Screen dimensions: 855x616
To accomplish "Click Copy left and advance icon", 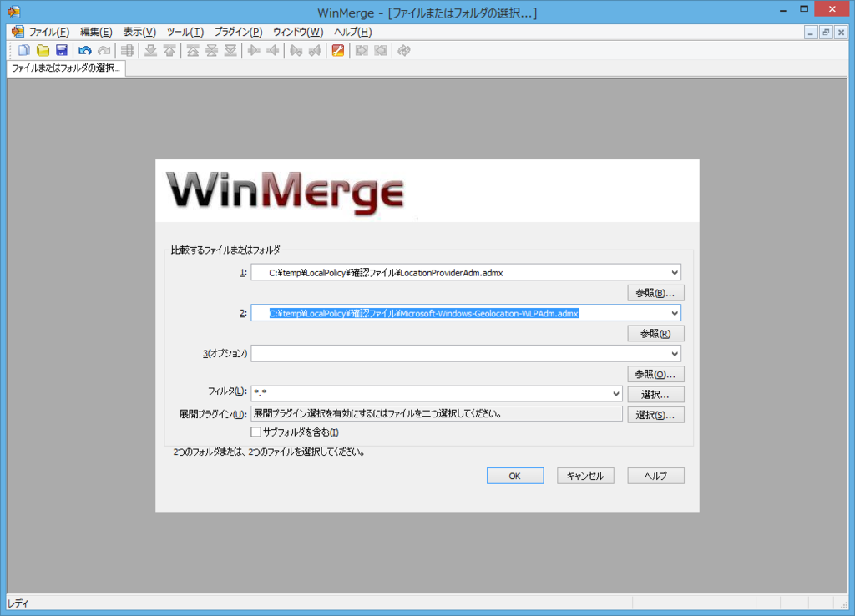I will click(x=315, y=51).
